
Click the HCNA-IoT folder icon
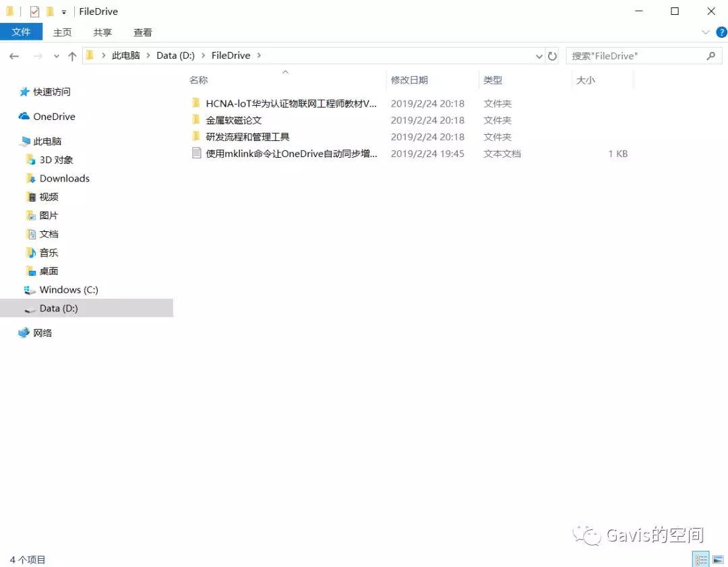196,102
